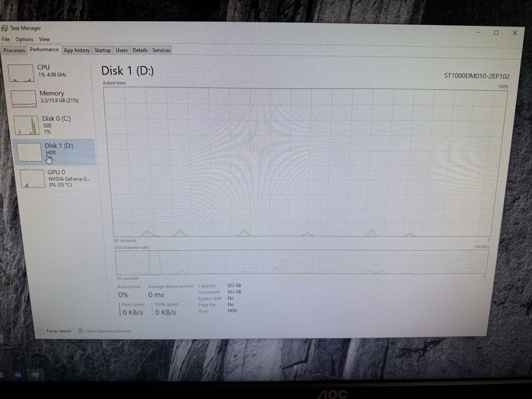The width and height of the screenshot is (532, 399).
Task: Click the Disk 0 (C:) label
Action: tap(56, 119)
